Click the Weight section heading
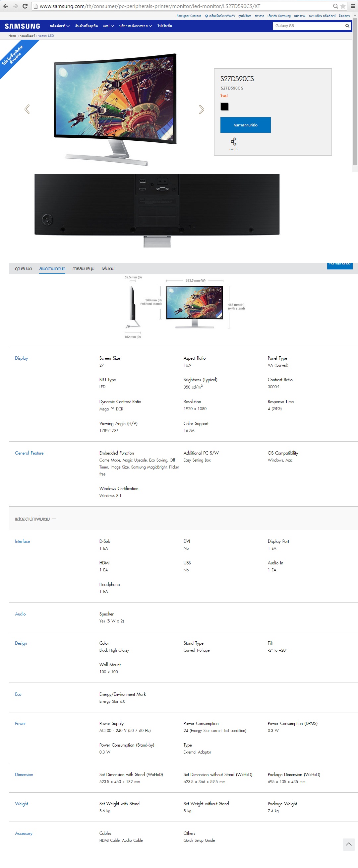This screenshot has width=358, height=868. pyautogui.click(x=22, y=804)
